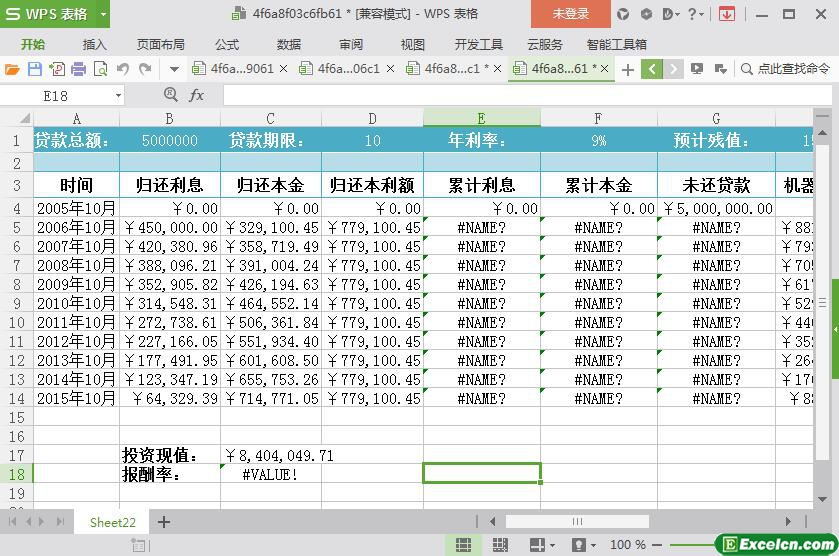Click the 未登录 login button
The image size is (839, 556).
pyautogui.click(x=571, y=14)
